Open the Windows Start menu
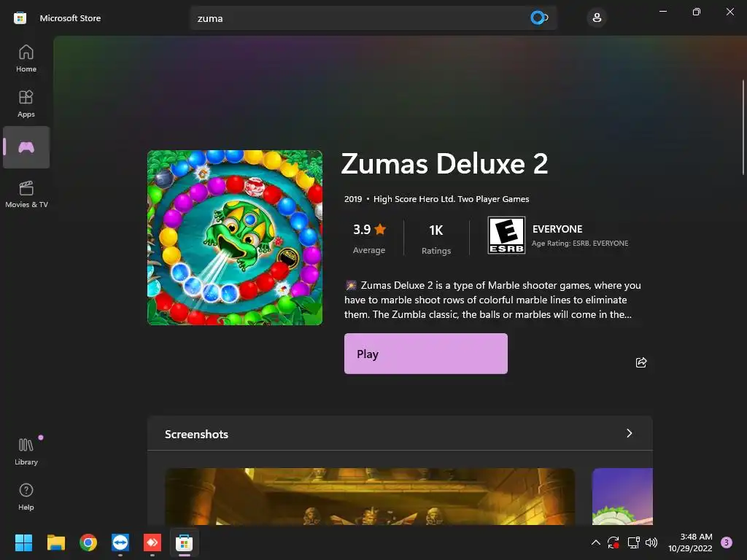Screen dimensions: 747x560 coord(23,542)
